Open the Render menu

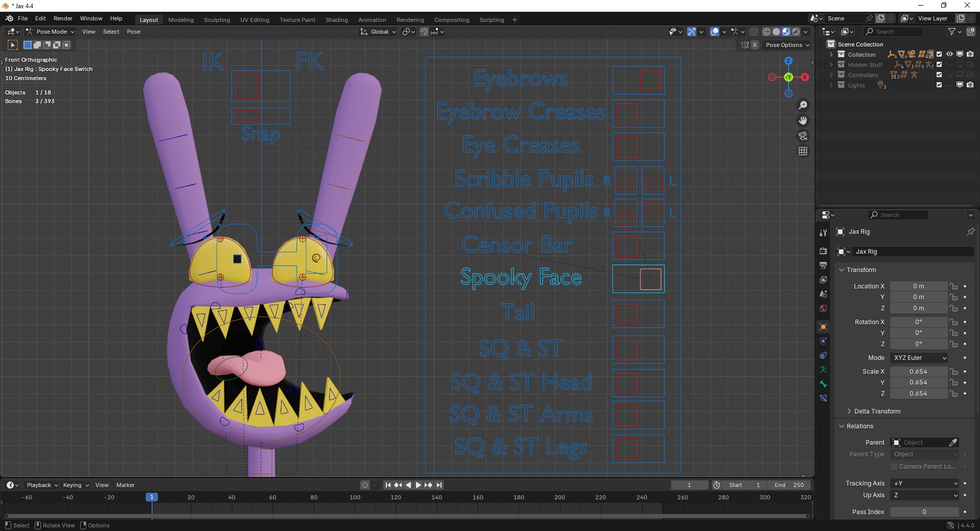click(x=63, y=18)
